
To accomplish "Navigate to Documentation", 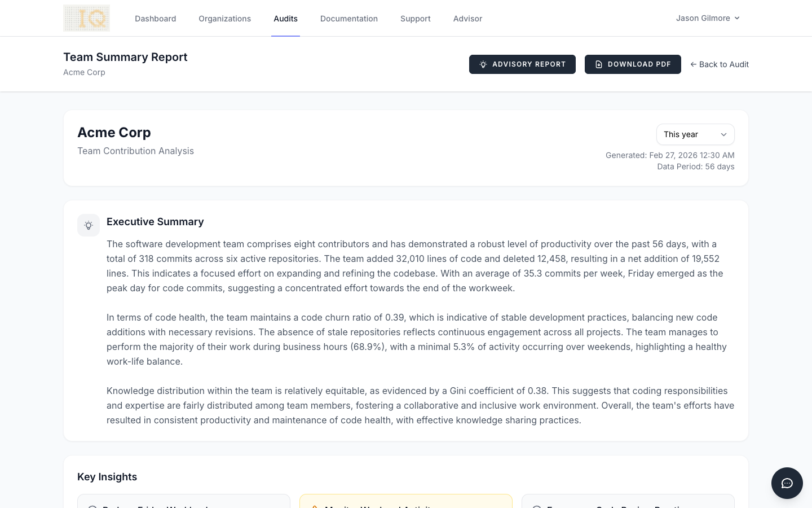I will click(x=349, y=18).
